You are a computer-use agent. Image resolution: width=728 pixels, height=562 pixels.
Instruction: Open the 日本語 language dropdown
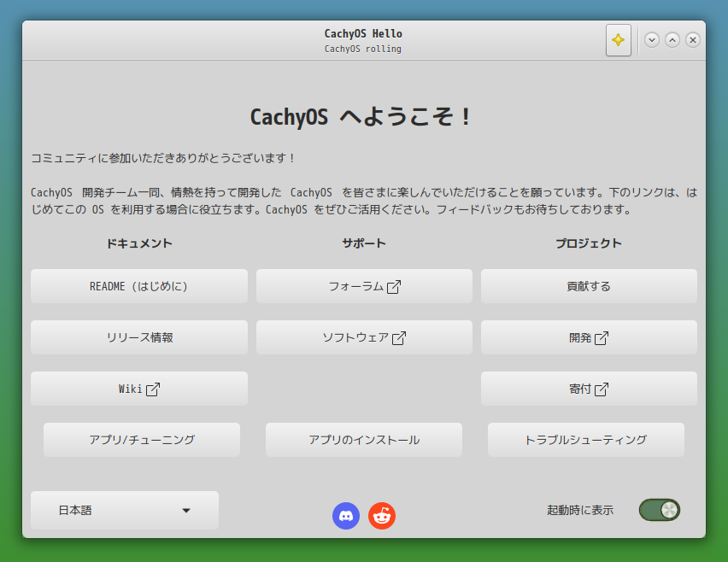tap(125, 510)
